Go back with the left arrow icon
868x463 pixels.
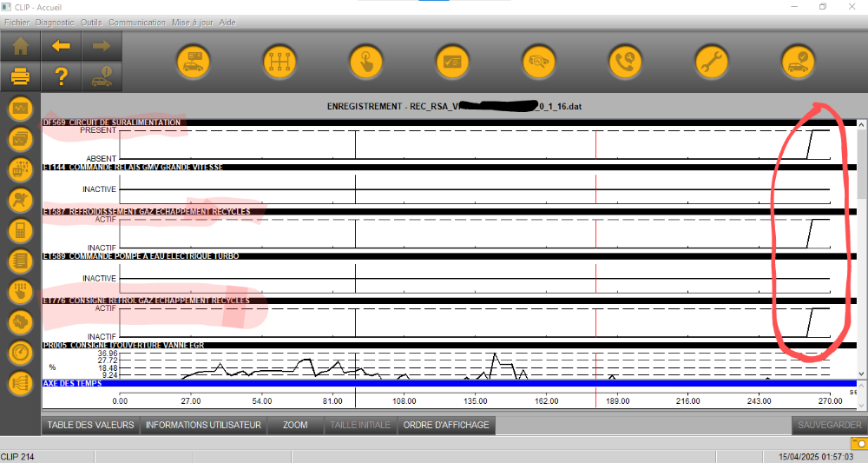61,46
